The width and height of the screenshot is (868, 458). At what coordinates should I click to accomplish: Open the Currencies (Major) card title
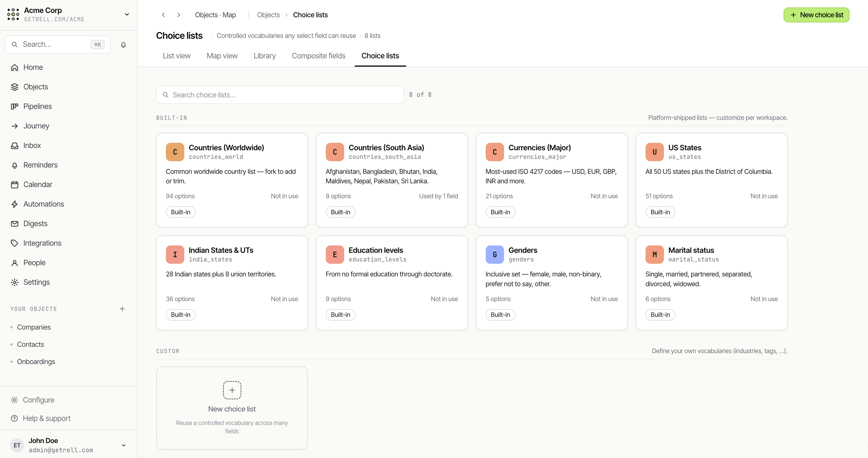click(x=539, y=148)
